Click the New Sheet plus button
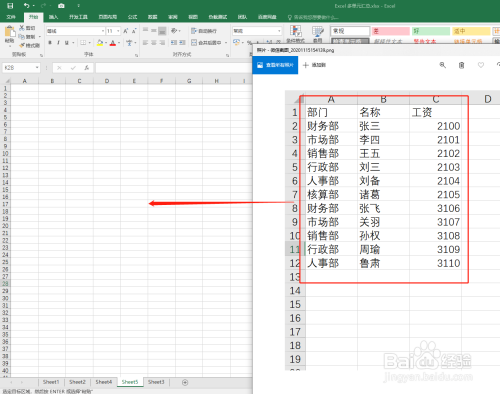 (x=185, y=382)
